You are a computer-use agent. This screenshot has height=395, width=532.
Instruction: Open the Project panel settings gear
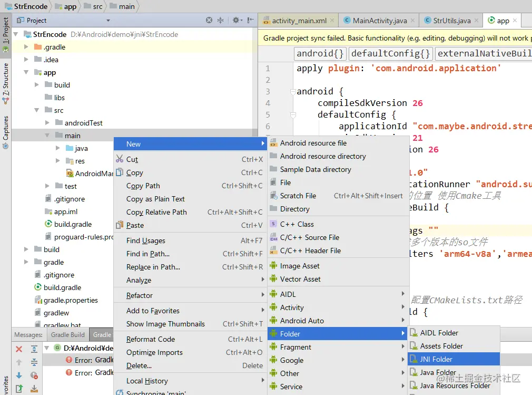pyautogui.click(x=236, y=21)
